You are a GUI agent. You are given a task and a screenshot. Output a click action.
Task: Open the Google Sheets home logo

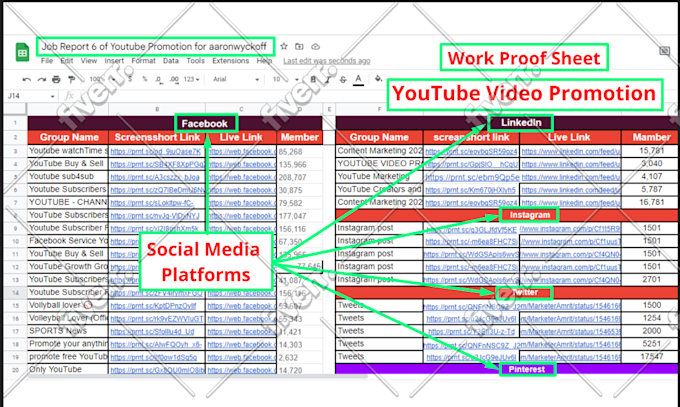tap(22, 52)
